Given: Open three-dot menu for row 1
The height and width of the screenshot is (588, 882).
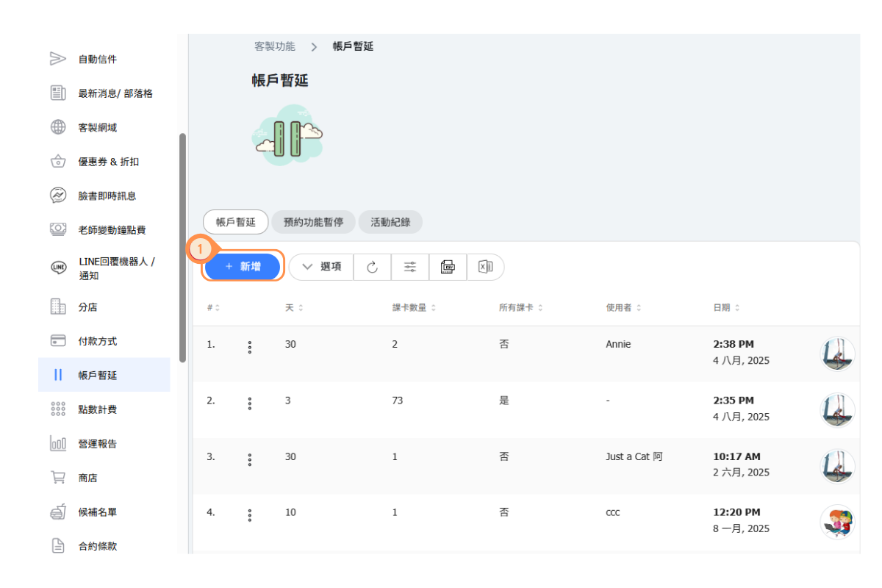Looking at the screenshot, I should pos(250,348).
